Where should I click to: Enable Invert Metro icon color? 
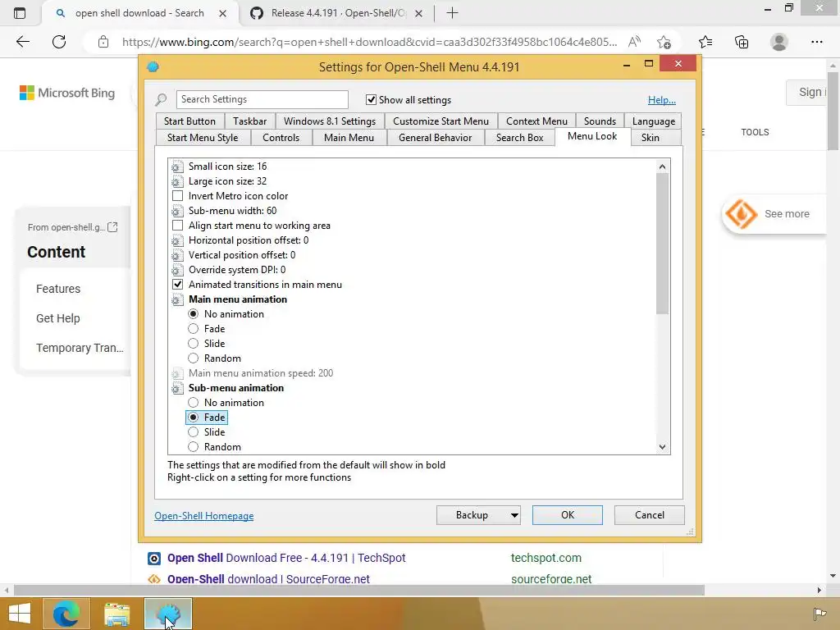point(177,196)
